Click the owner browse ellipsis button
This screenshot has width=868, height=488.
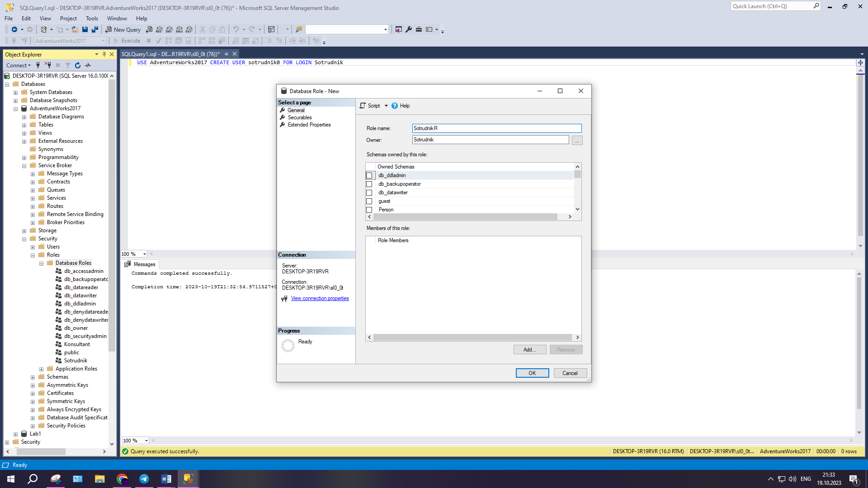(577, 141)
